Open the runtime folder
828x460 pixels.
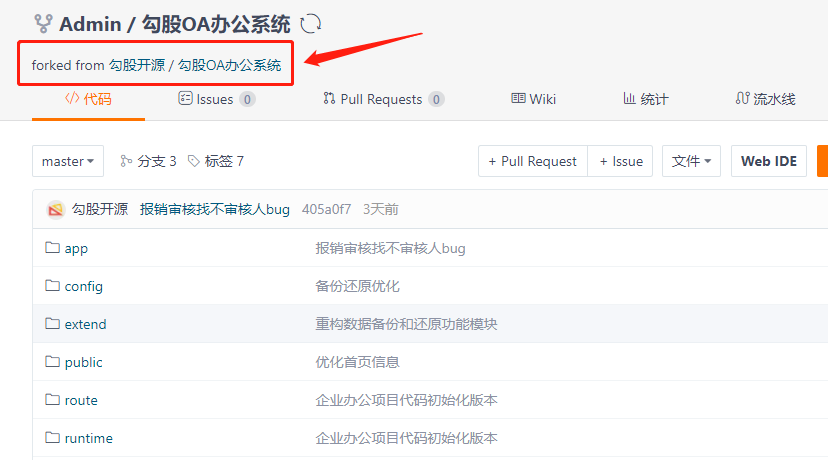[89, 438]
